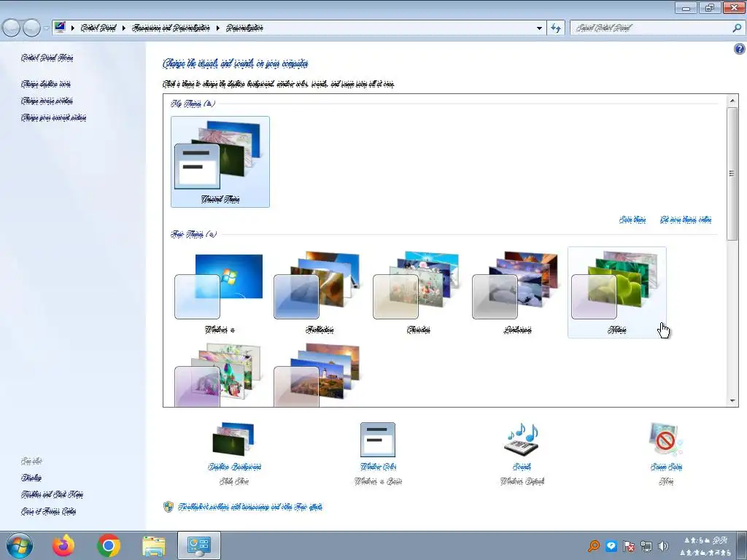Open the Action Center flag icon
747x560 pixels.
628,545
